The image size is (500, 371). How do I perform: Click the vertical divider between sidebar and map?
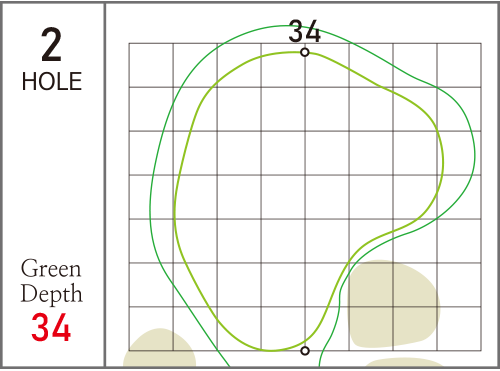[105, 185]
